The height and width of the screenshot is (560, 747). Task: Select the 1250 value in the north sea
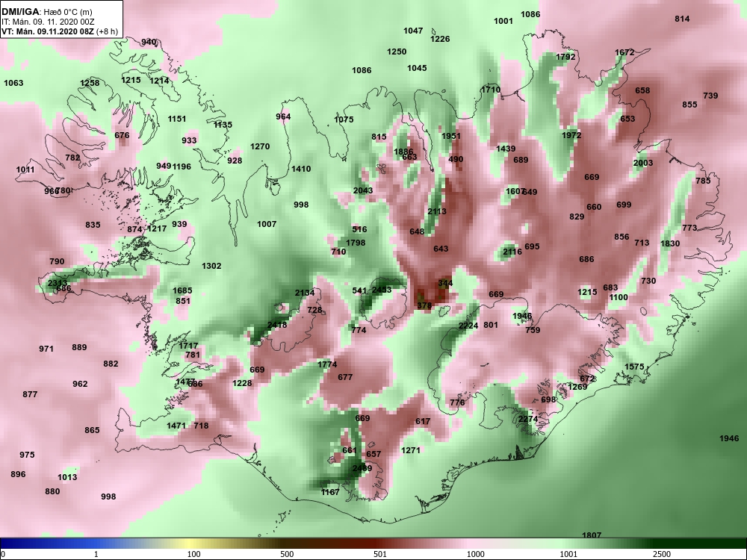(x=397, y=52)
